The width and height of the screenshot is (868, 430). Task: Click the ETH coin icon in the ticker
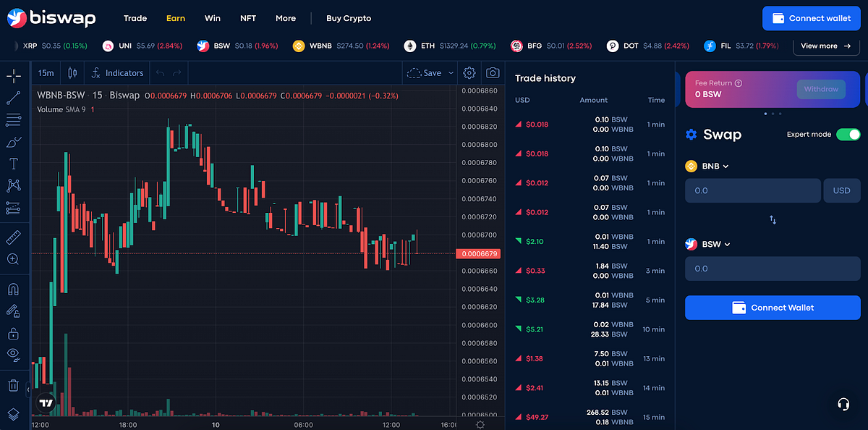point(410,46)
